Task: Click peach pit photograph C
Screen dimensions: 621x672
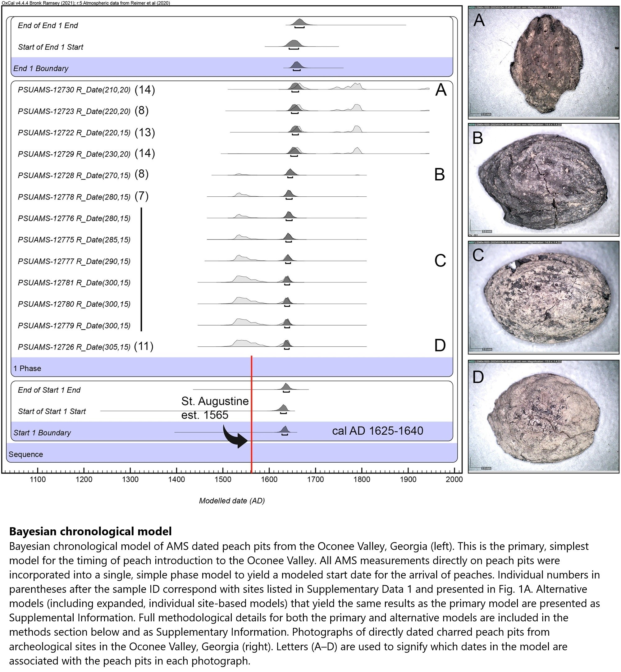Action: click(543, 297)
